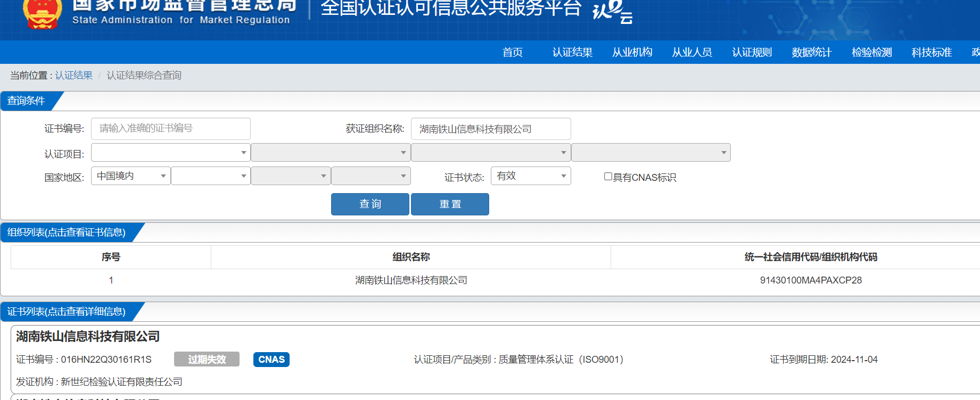Open the third 认证项目 dropdown

coord(491,153)
